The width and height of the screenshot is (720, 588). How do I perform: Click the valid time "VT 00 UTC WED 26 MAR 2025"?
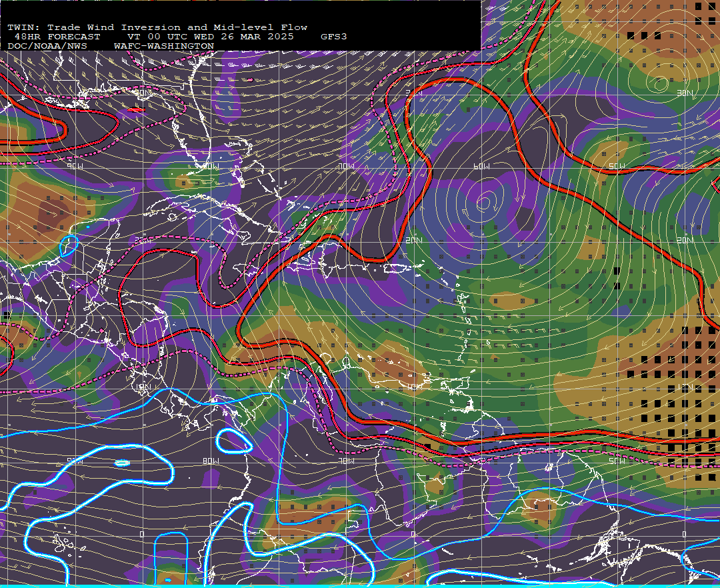click(x=210, y=37)
